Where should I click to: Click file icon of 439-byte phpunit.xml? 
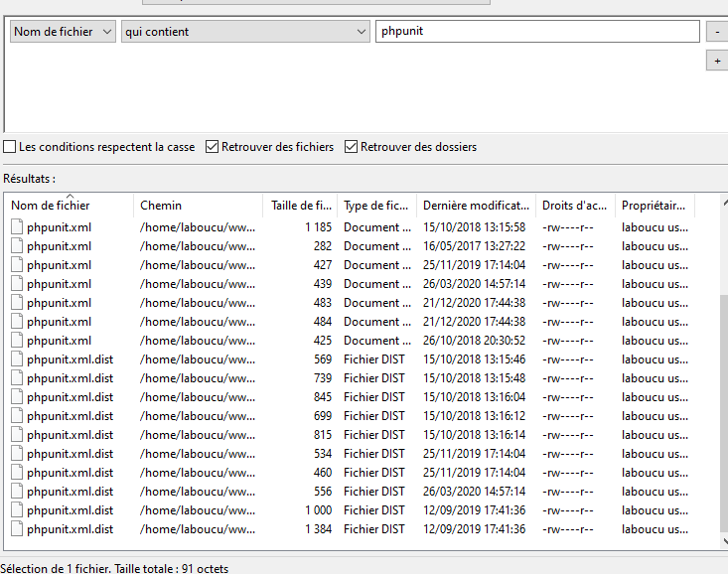(17, 284)
